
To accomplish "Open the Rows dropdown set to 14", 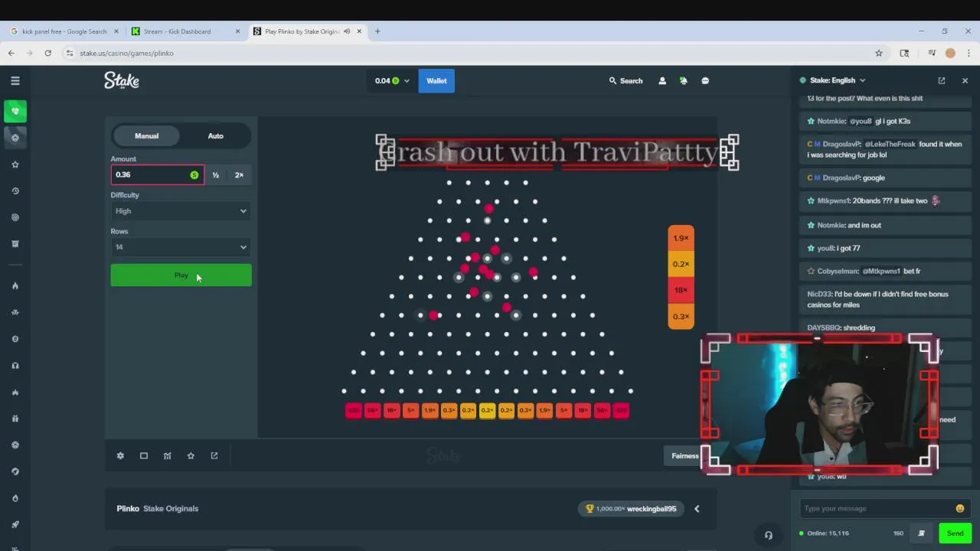I will (x=181, y=247).
